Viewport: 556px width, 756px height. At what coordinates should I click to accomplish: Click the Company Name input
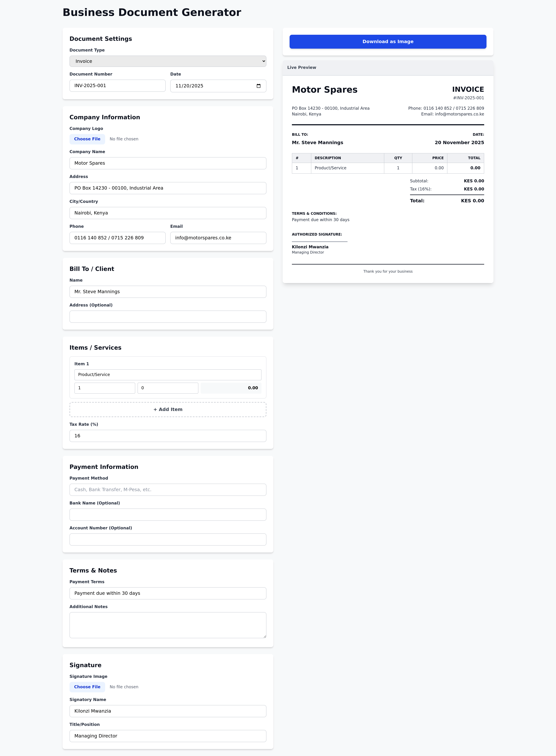(168, 163)
